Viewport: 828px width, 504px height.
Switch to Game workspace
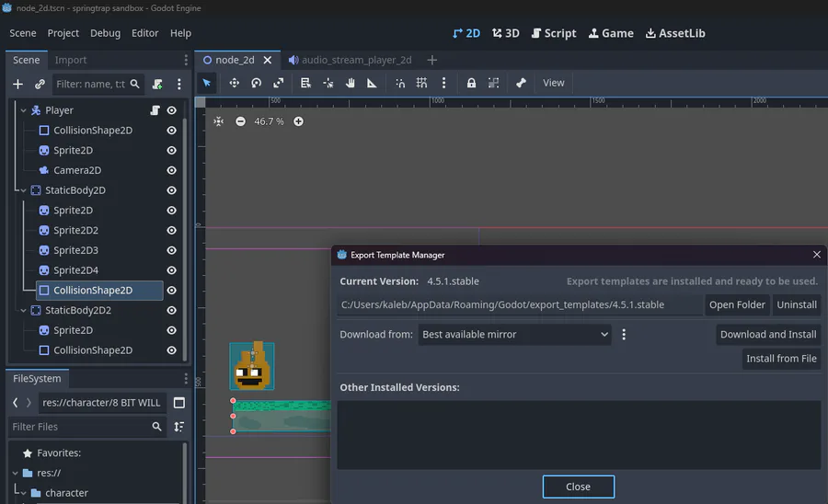(x=611, y=33)
